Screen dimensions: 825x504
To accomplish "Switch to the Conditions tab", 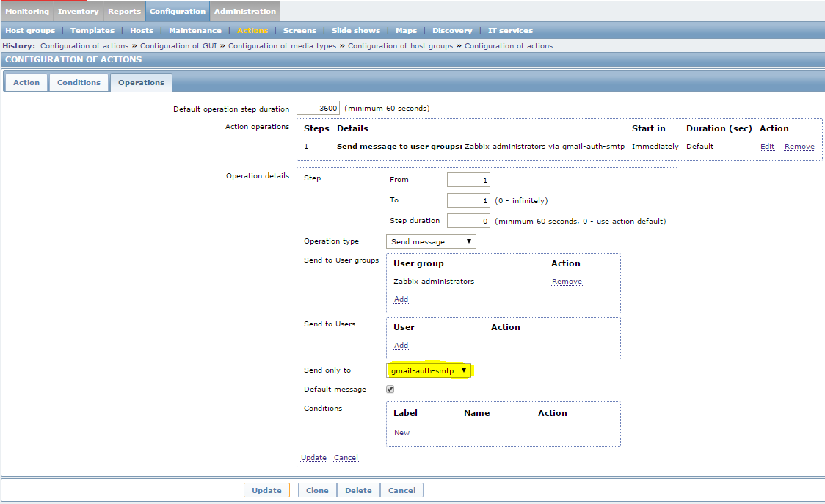I will [x=79, y=82].
